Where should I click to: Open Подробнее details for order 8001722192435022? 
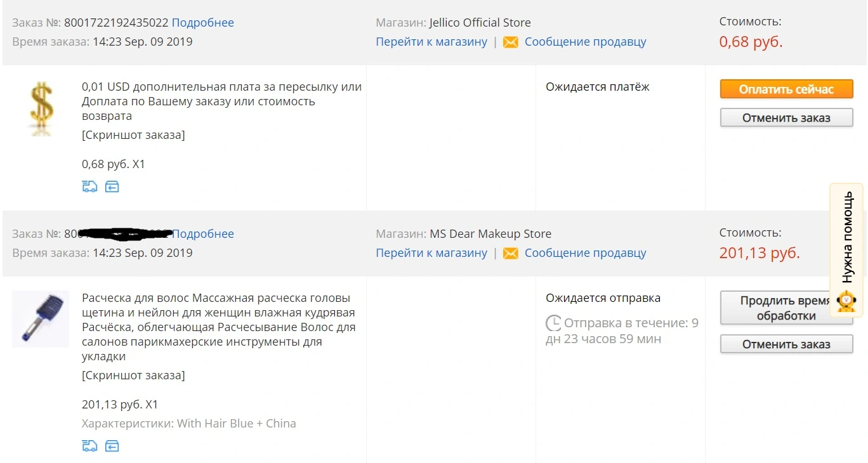(x=203, y=23)
